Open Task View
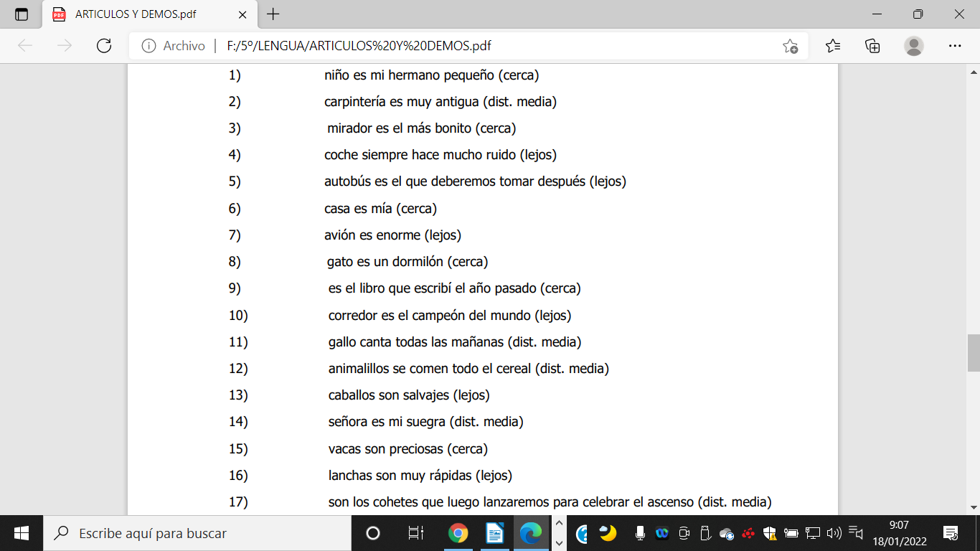Viewport: 980px width, 551px height. pos(415,533)
